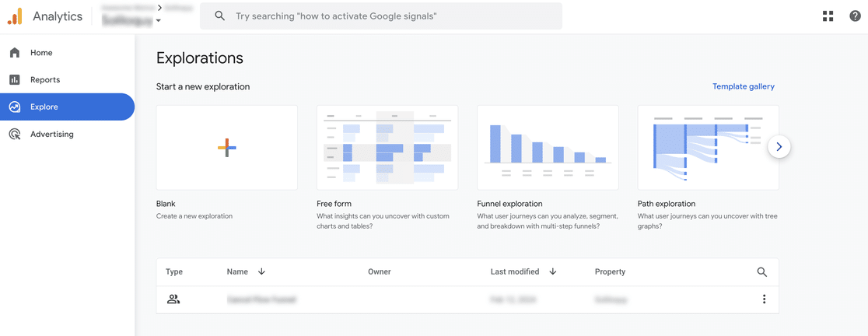
Task: Click the Free form title text
Action: click(x=334, y=204)
